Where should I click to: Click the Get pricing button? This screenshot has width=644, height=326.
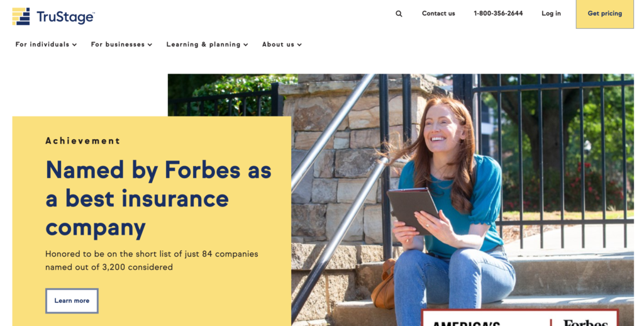point(604,14)
